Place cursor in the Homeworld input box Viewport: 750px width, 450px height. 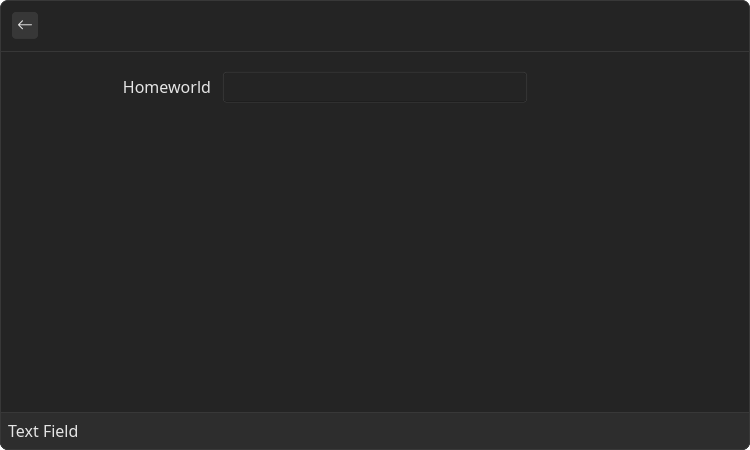tap(375, 87)
